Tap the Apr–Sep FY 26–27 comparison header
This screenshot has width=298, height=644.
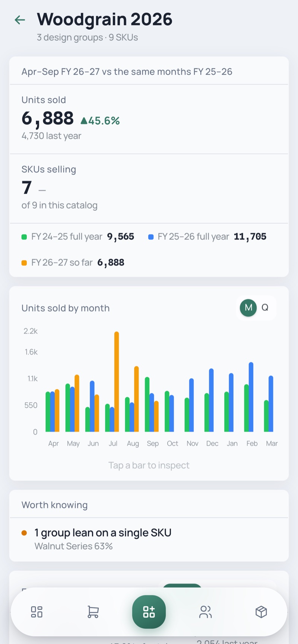coord(127,71)
